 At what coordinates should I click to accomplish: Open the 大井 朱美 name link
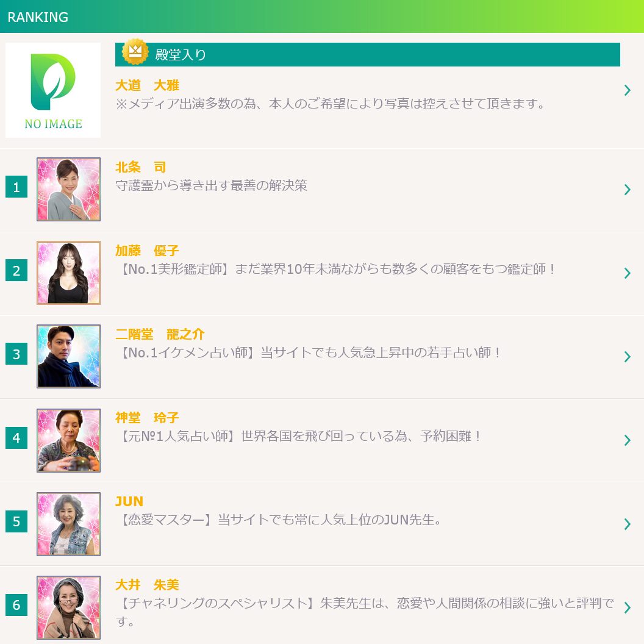point(147,585)
